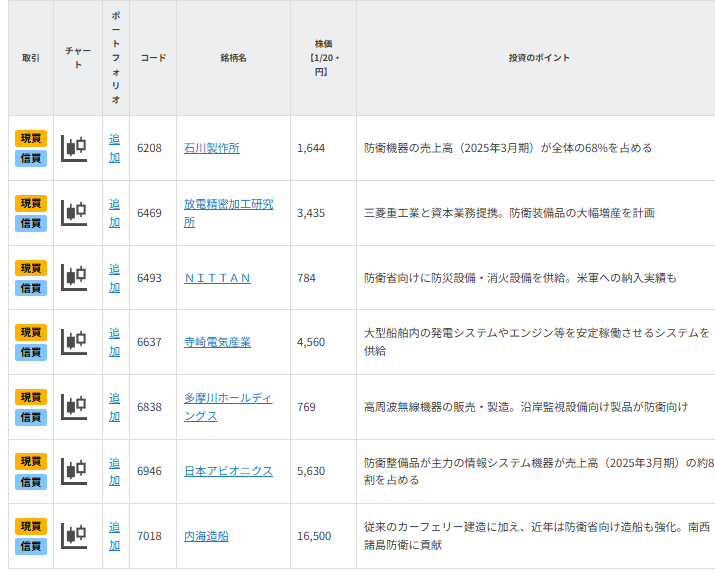Click 信買 button for 石川製作所

31,158
